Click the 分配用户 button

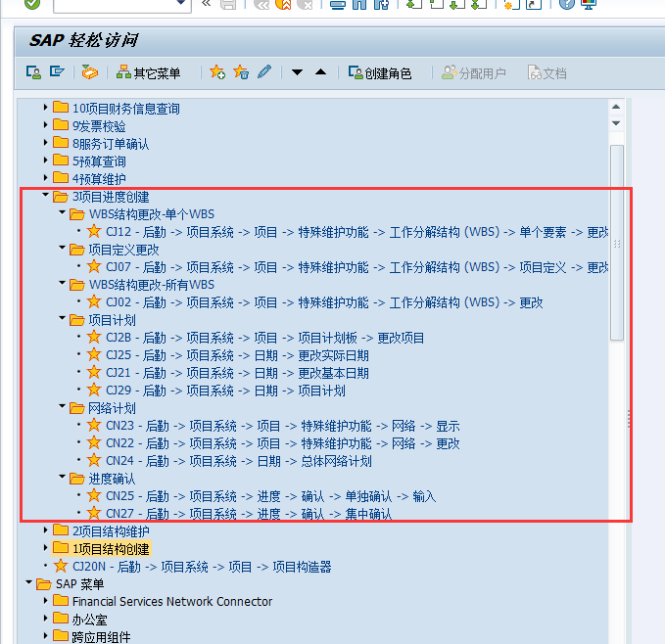(474, 72)
